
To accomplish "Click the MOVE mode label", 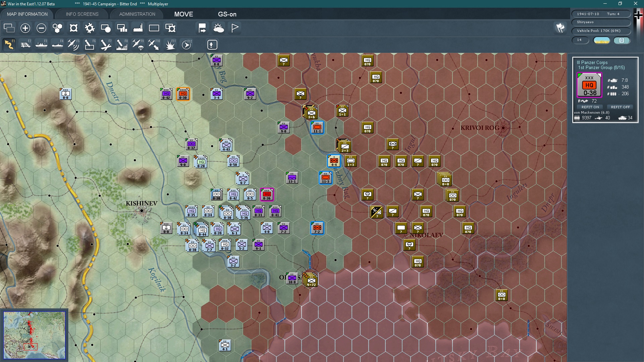I will coord(183,14).
